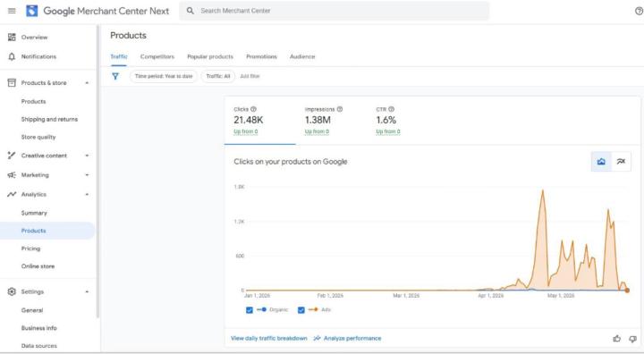Viewport: 644px width, 354px height.
Task: Click the Organic blue legend marker
Action: point(261,309)
